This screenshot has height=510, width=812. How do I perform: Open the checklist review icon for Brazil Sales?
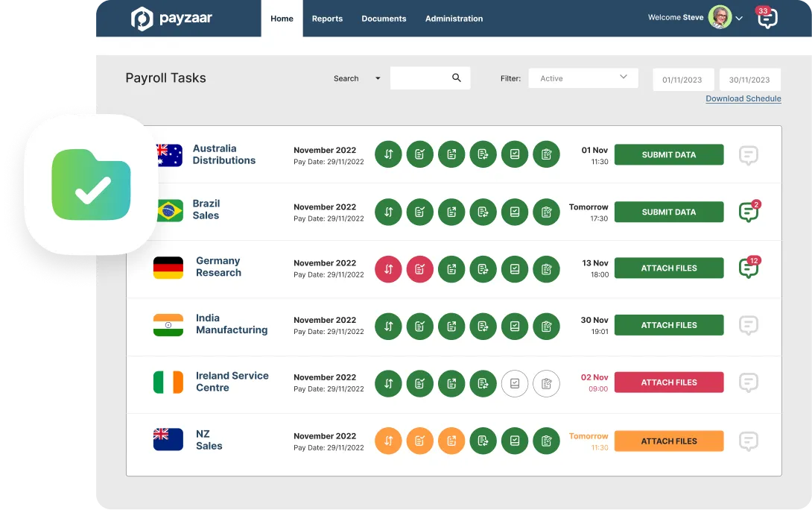(x=420, y=212)
